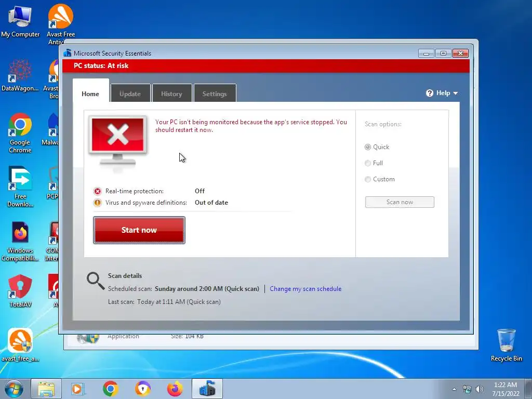Click the Help question mark icon
The image size is (532, 399).
[430, 93]
